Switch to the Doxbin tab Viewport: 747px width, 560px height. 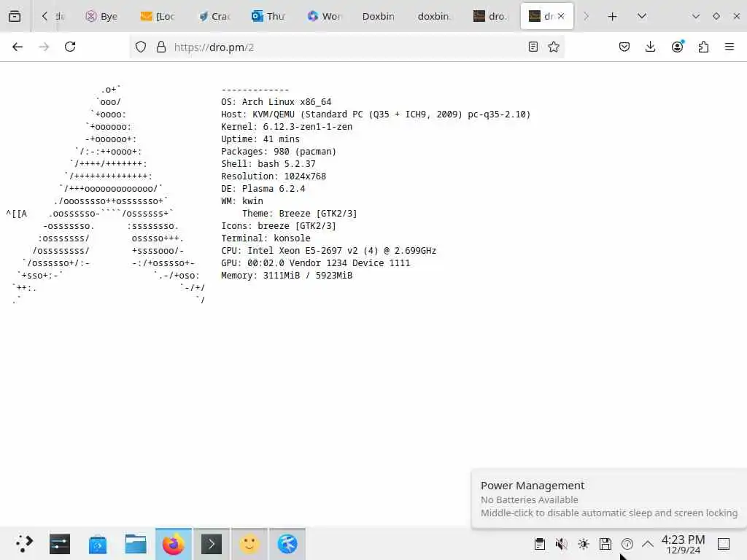point(379,16)
